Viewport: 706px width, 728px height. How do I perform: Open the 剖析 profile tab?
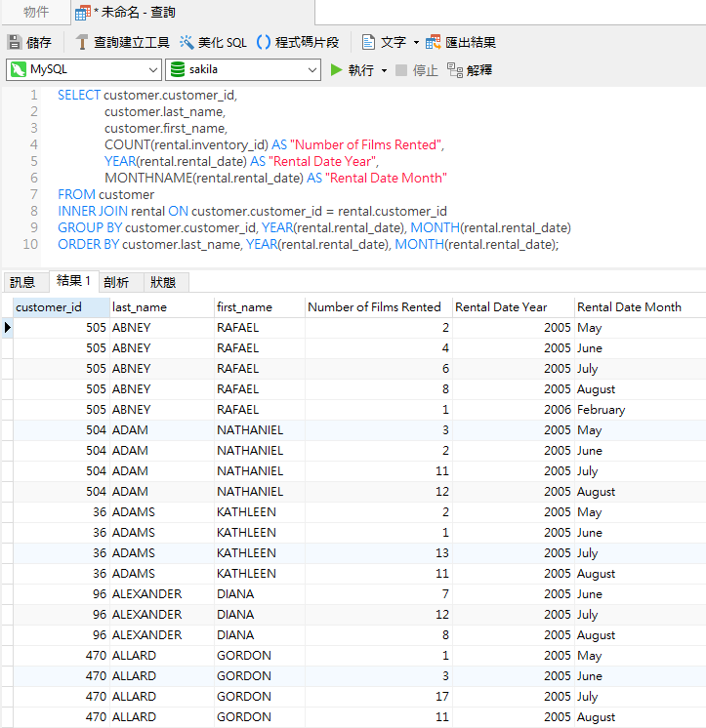click(x=115, y=282)
